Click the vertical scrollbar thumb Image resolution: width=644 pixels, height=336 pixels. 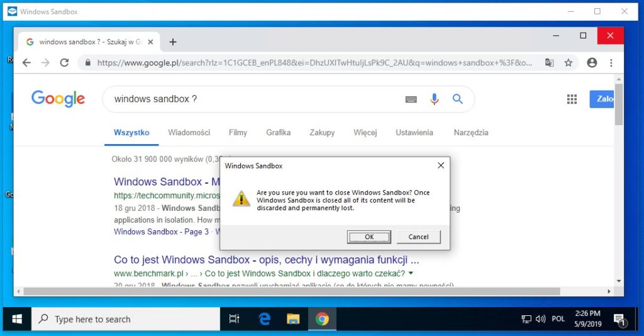pyautogui.click(x=619, y=104)
